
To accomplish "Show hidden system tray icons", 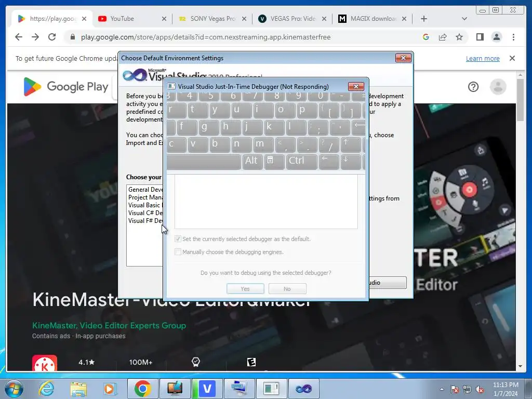I will click(x=442, y=389).
